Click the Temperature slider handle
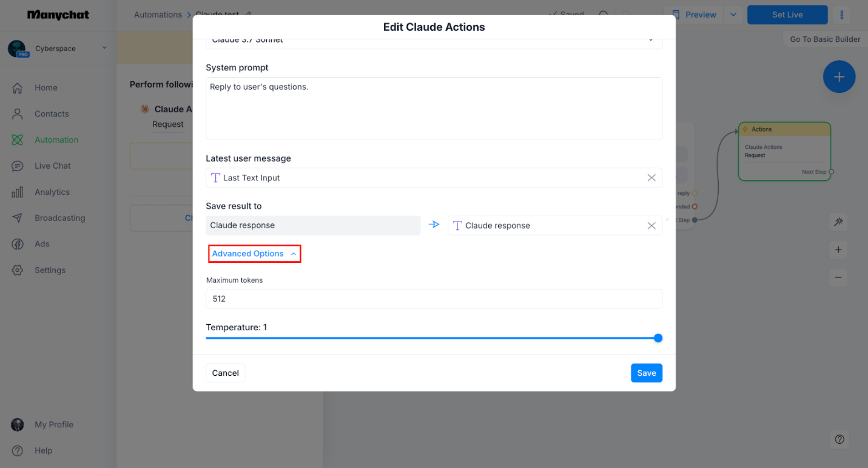The height and width of the screenshot is (468, 868). pos(658,338)
